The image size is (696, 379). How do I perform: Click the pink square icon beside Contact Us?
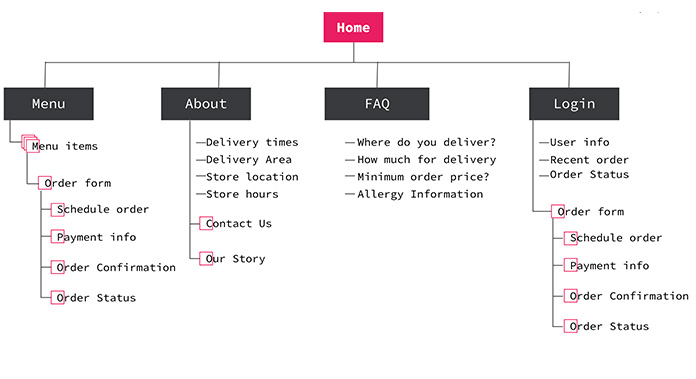point(206,223)
